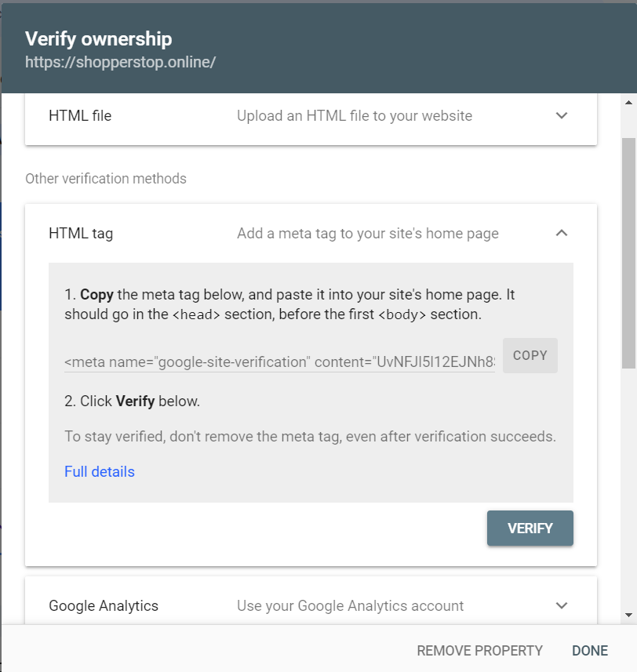Click the VERIFY button
Screen dimensions: 637x672
pos(530,529)
